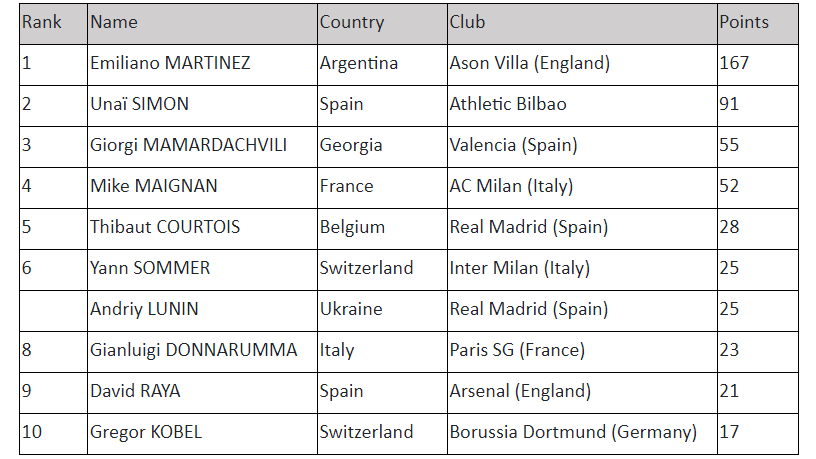The width and height of the screenshot is (816, 459).
Task: Click the Inter Milan (Italy) cell
Action: 520,268
